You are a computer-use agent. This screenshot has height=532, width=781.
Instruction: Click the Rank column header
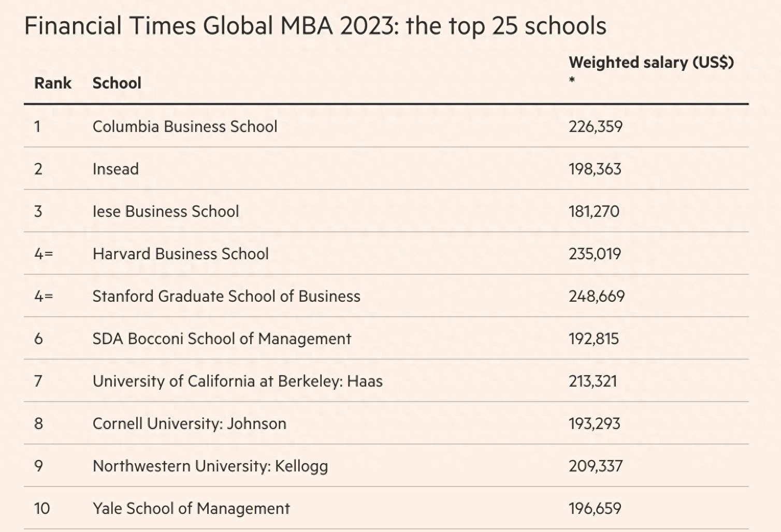53,83
